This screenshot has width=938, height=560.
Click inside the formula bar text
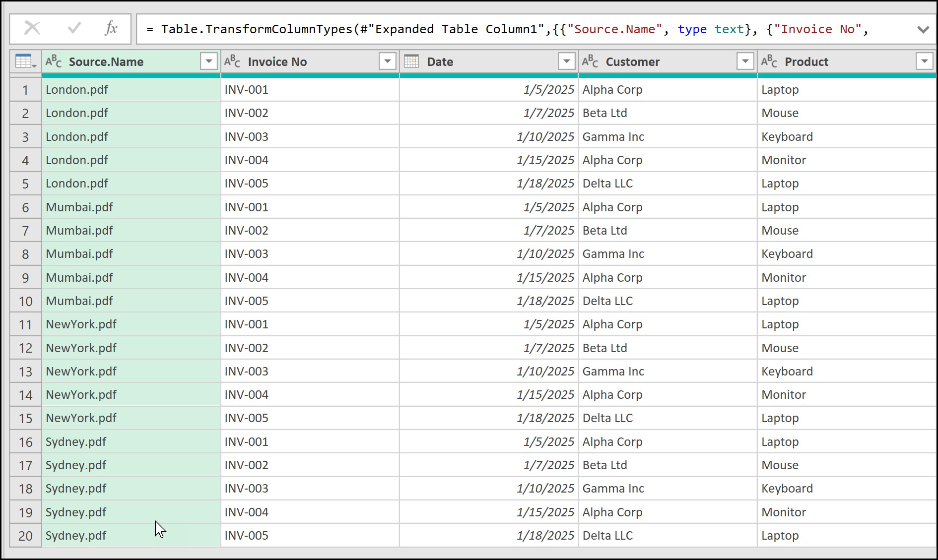pos(496,29)
